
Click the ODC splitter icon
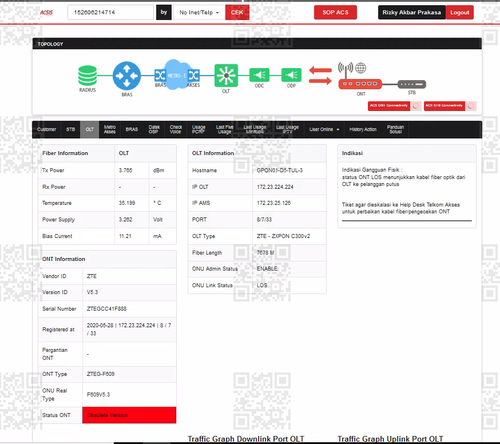tap(259, 75)
